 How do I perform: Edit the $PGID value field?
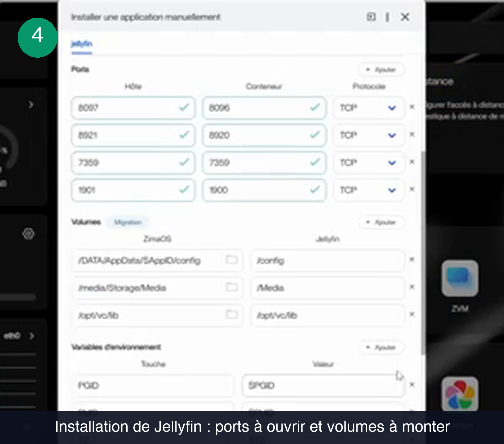point(324,385)
